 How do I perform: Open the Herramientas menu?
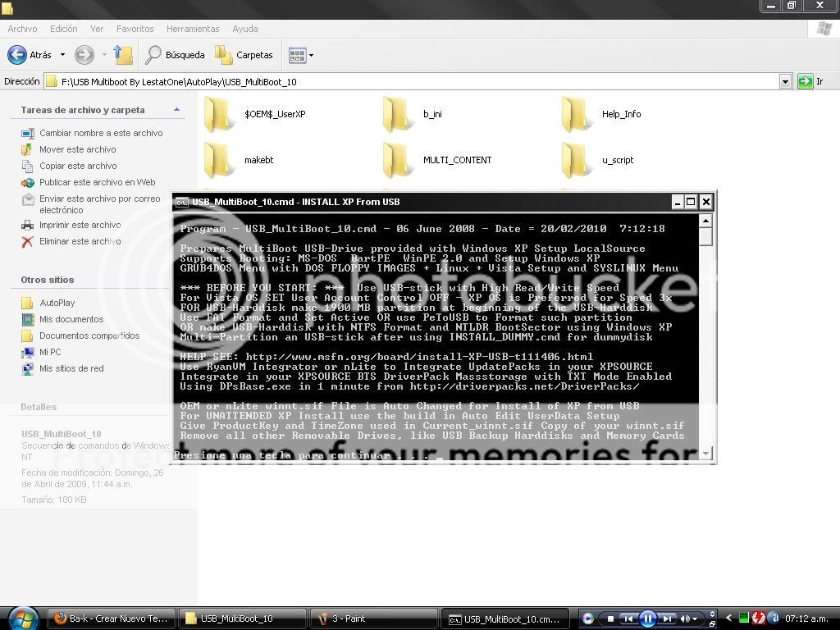(193, 29)
